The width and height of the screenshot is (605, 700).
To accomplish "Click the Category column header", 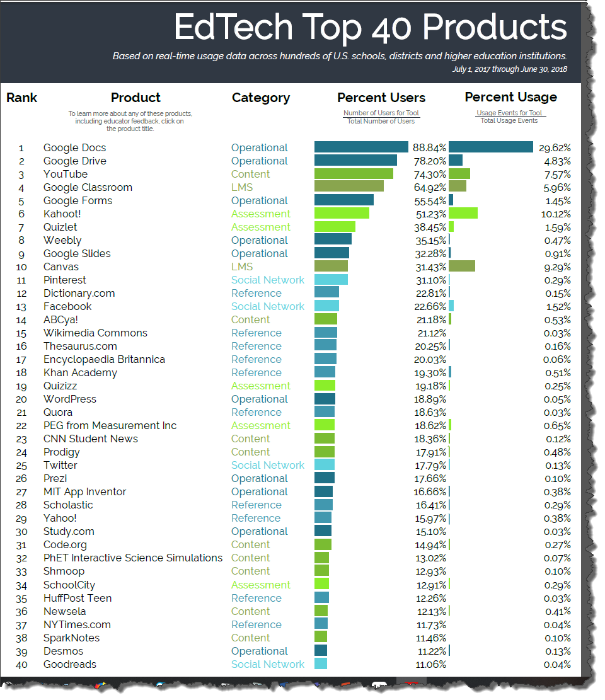I will [261, 98].
